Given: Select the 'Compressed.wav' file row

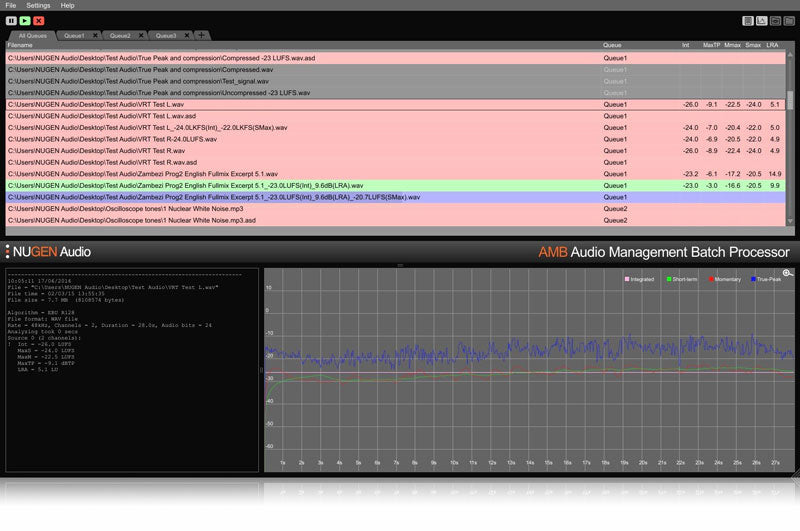Looking at the screenshot, I should [395, 70].
